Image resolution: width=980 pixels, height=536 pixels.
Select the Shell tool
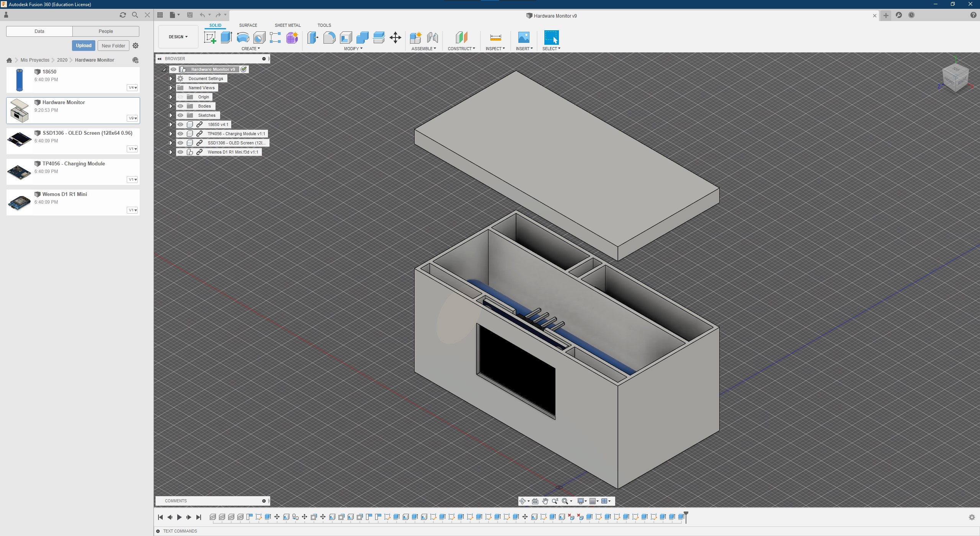(346, 38)
